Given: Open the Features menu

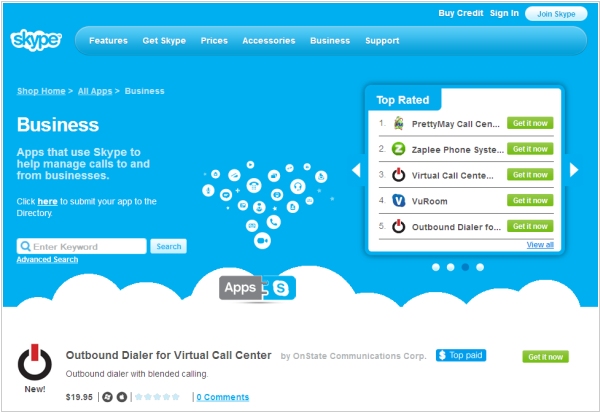Looking at the screenshot, I should (108, 41).
